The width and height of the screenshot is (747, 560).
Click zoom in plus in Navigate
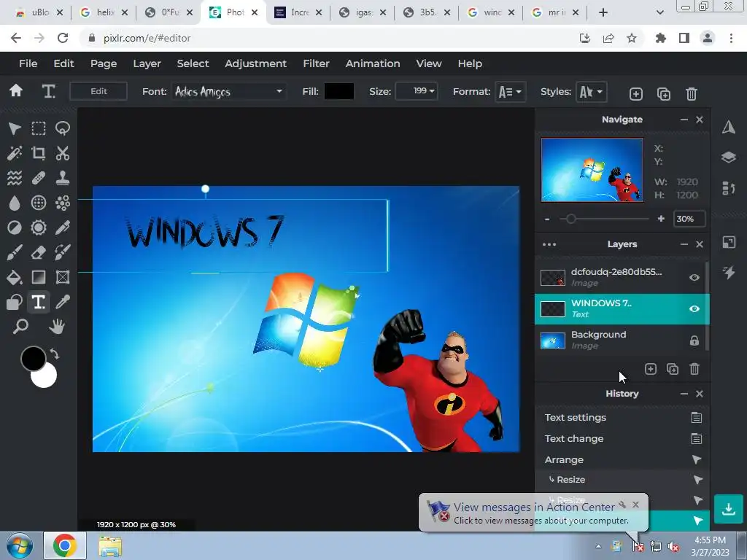(x=661, y=219)
